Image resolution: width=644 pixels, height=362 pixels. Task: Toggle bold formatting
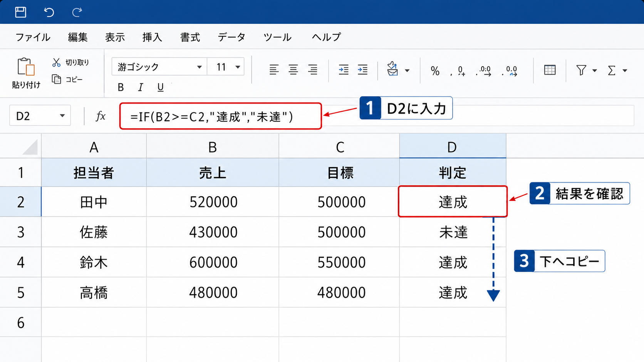[x=121, y=87]
